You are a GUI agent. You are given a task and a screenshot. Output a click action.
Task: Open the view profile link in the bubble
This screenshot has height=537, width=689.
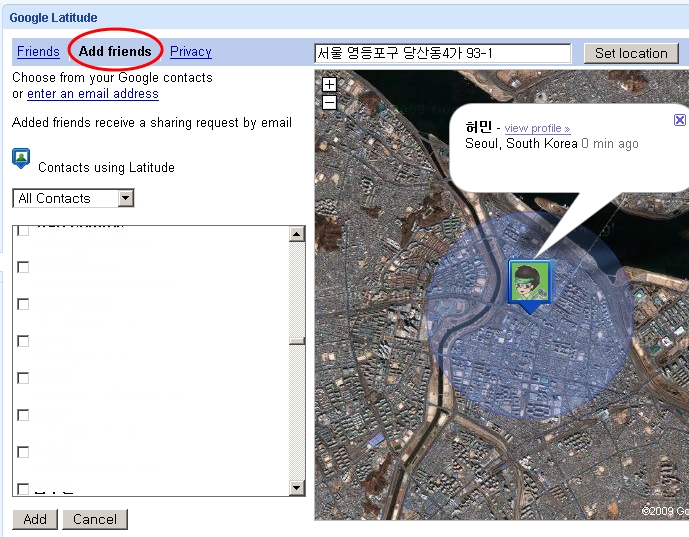537,128
